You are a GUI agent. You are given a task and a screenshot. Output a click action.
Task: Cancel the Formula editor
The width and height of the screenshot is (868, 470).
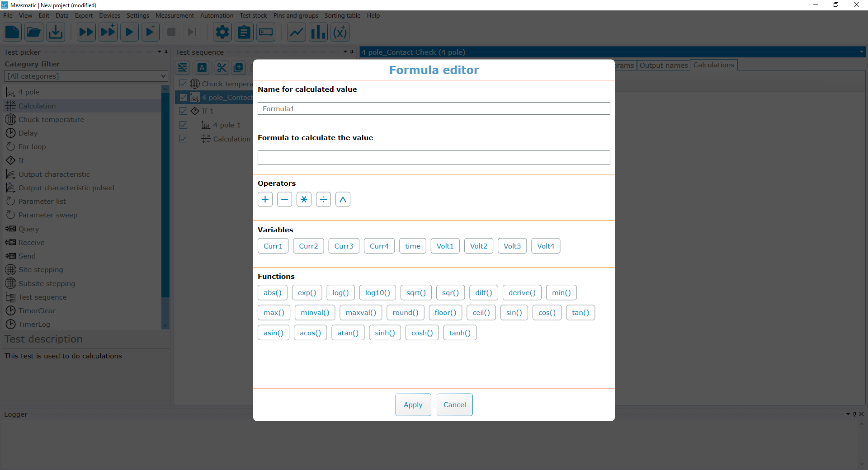[x=454, y=404]
